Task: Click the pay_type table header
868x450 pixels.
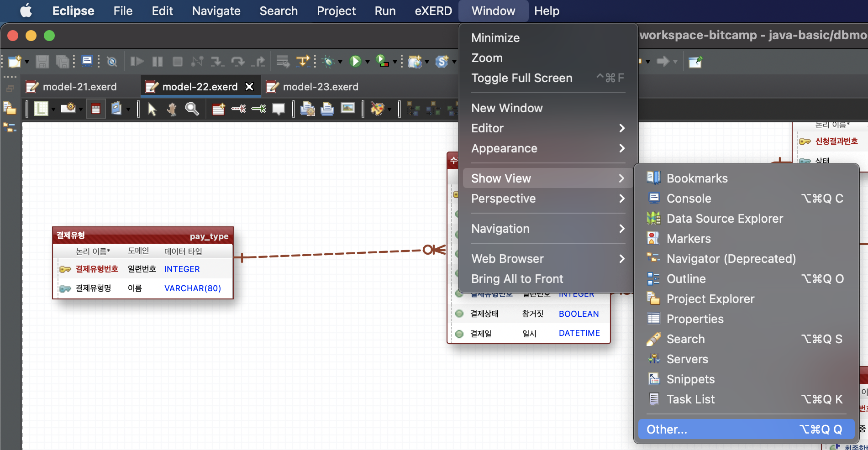Action: [x=143, y=235]
